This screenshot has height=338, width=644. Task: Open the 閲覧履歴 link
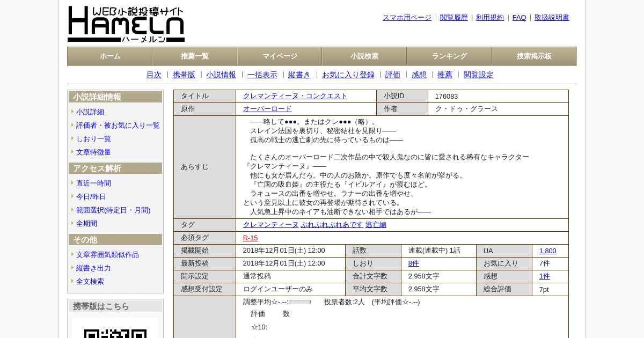pyautogui.click(x=454, y=18)
